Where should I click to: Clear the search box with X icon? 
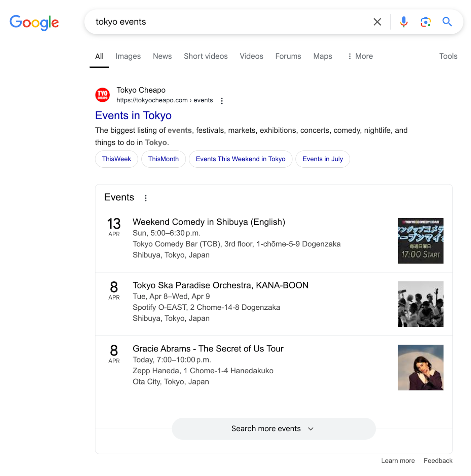pyautogui.click(x=377, y=22)
